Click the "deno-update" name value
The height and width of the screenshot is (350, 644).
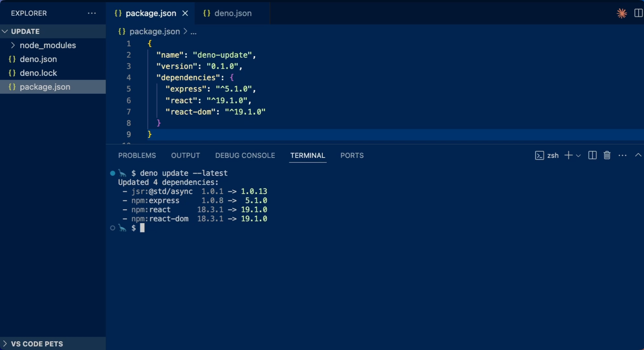(222, 55)
